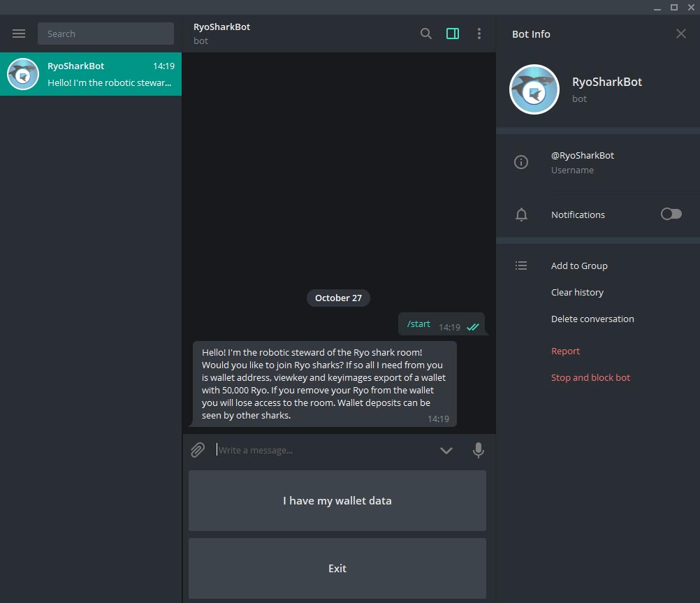700x603 pixels.
Task: Choose Clear history
Action: click(577, 293)
